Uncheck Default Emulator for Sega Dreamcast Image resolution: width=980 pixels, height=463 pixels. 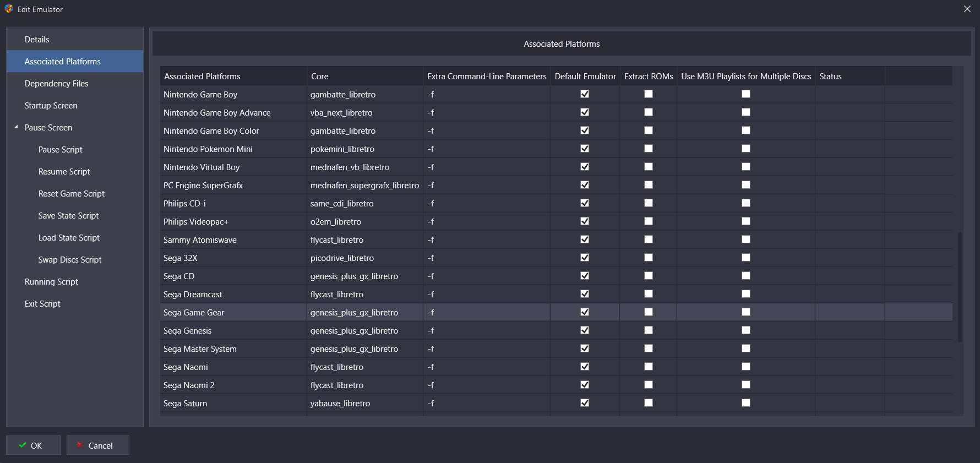point(585,294)
